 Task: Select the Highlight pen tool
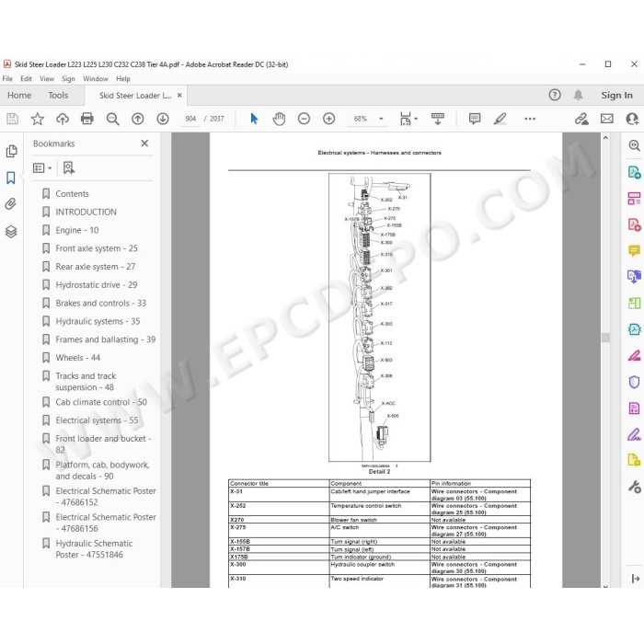500,119
